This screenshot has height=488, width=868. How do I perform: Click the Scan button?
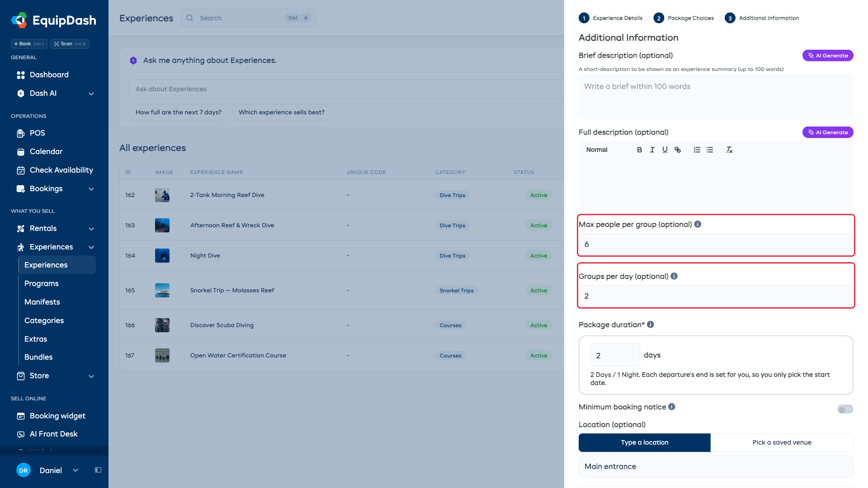point(70,44)
